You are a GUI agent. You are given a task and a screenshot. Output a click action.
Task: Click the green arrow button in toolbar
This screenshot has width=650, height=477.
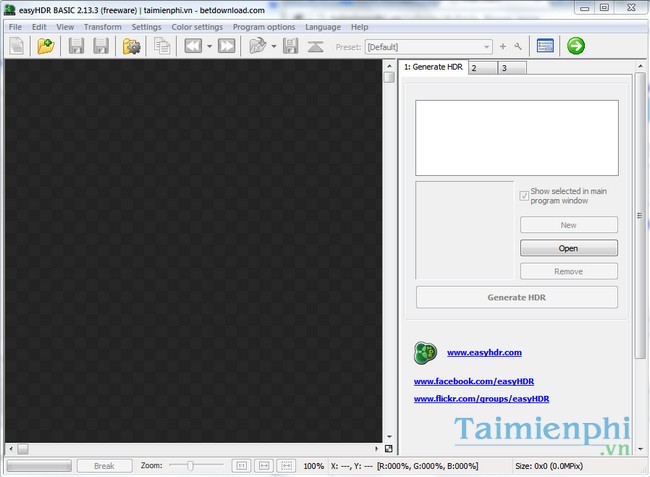click(x=575, y=46)
